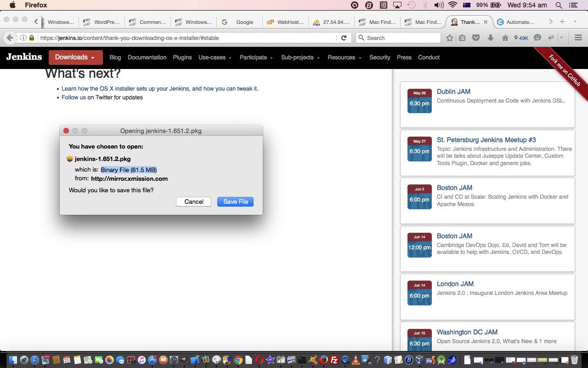The width and height of the screenshot is (588, 368).
Task: Click the Fork me on GitHub ribbon
Action: point(565,70)
